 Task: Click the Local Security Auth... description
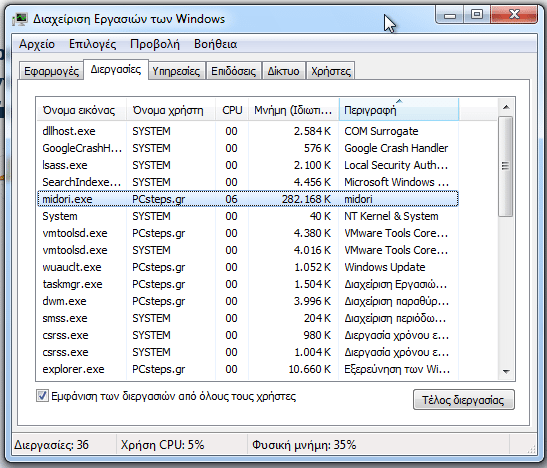pos(396,165)
